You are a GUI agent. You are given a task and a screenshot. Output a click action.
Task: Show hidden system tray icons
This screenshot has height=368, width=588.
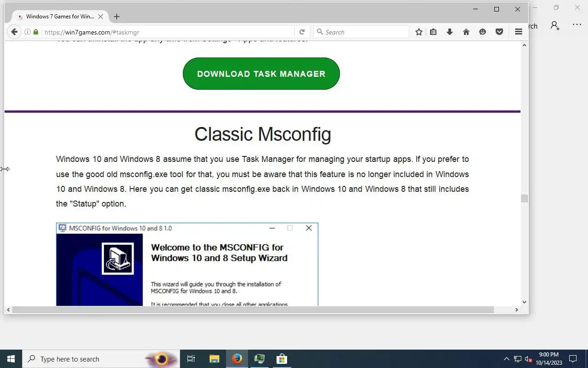pyautogui.click(x=507, y=359)
